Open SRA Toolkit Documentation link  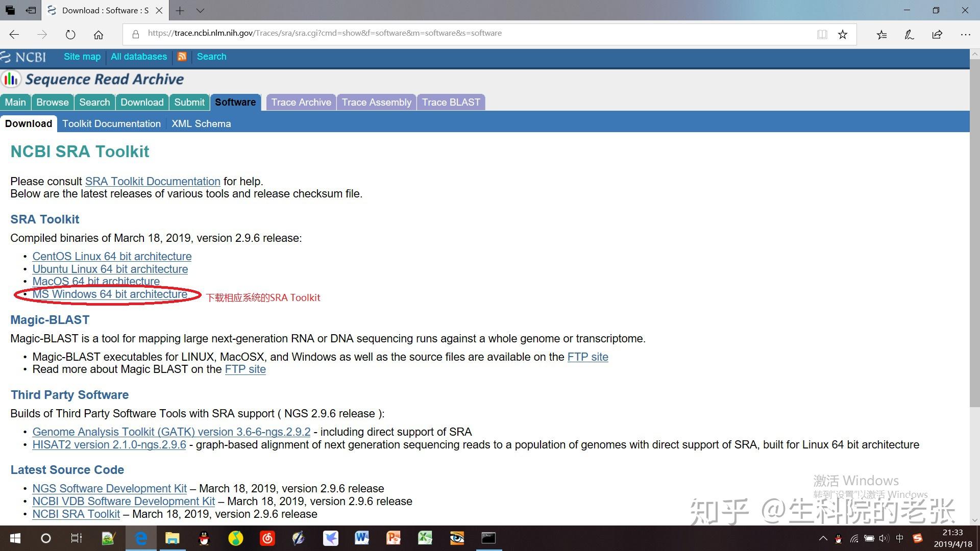click(x=152, y=181)
